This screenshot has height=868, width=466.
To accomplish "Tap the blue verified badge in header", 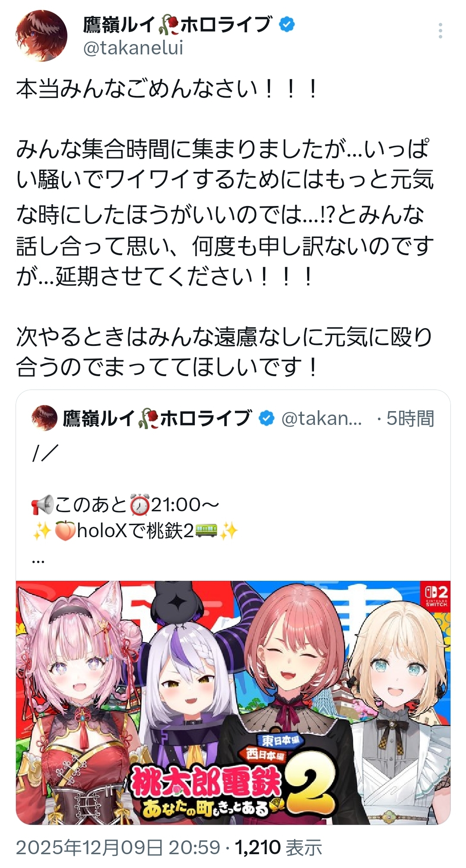I will click(x=287, y=25).
